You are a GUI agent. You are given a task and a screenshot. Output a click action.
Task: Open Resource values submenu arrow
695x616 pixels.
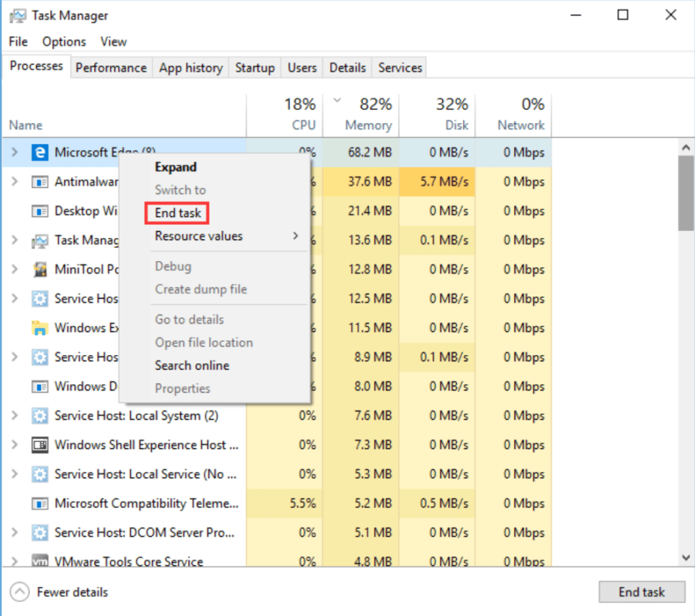(x=296, y=236)
